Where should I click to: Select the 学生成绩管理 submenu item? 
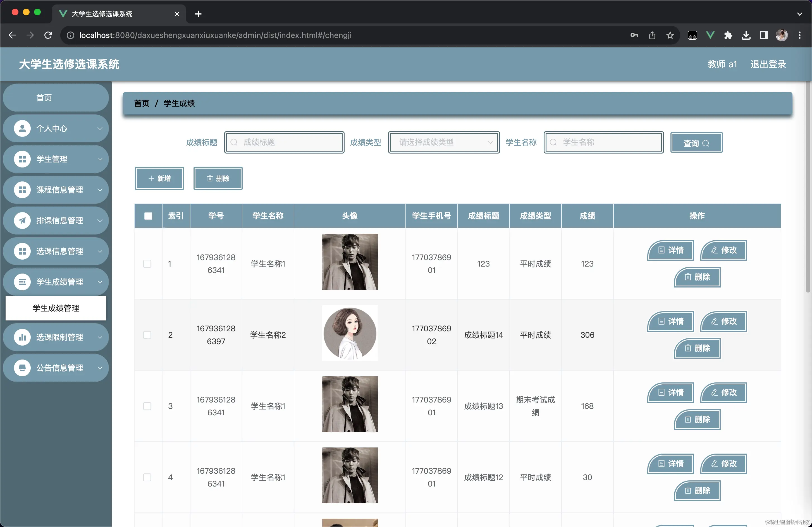click(56, 308)
